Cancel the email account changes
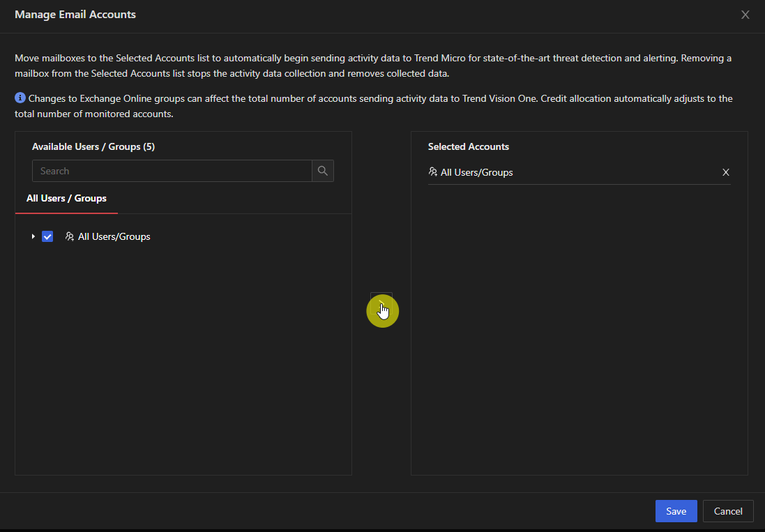765x532 pixels. click(727, 511)
